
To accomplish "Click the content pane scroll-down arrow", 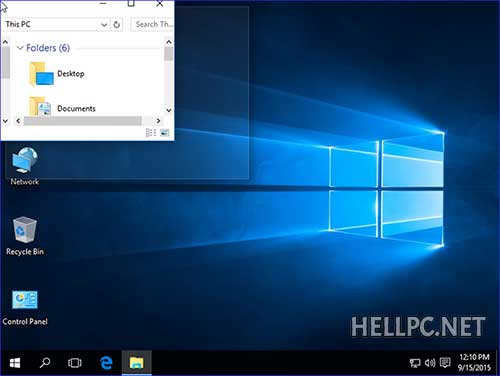I will click(x=169, y=110).
